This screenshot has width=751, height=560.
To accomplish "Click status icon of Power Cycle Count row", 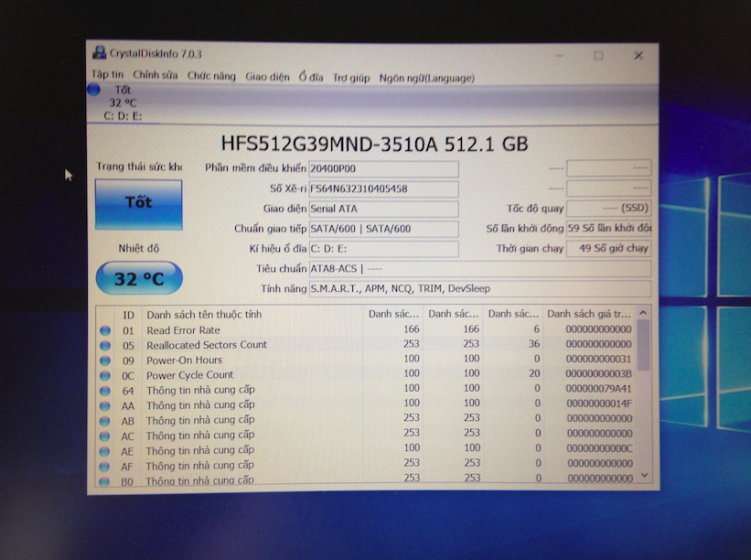I will [105, 375].
